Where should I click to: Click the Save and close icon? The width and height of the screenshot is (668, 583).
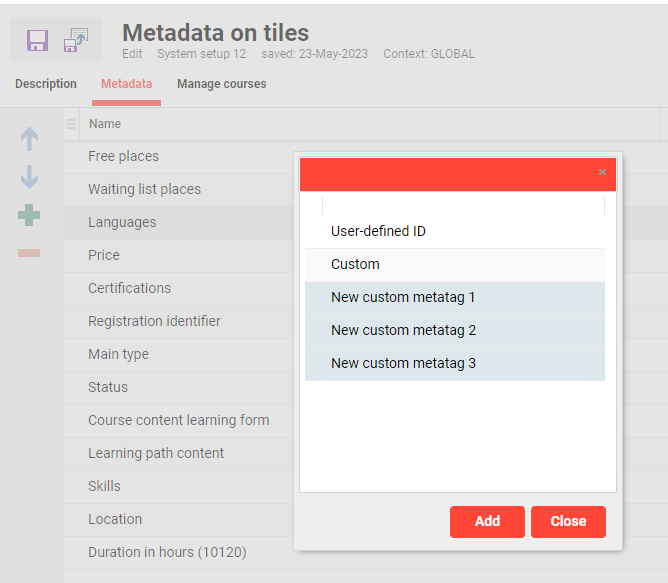[76, 40]
